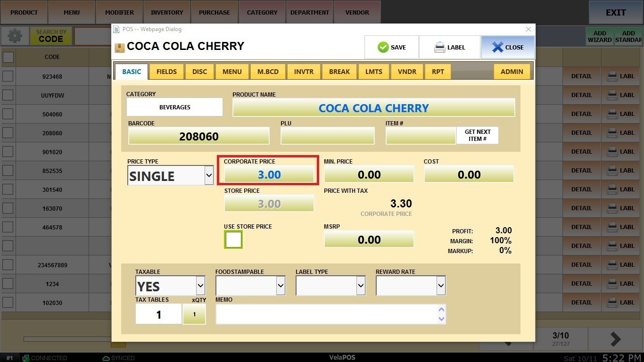This screenshot has height=362, width=644.
Task: Print label via LABL for row 923468
Action: pos(620,76)
